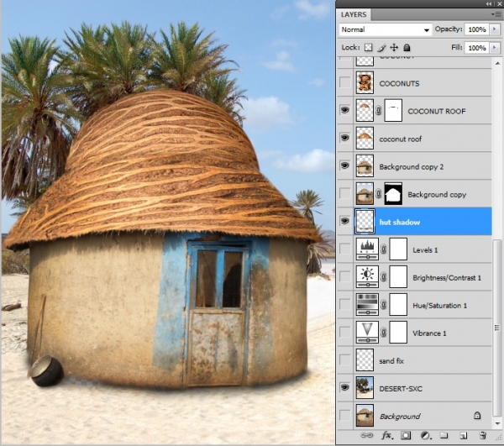Show the Vibrance 1 layer
This screenshot has width=504, height=446.
(345, 332)
